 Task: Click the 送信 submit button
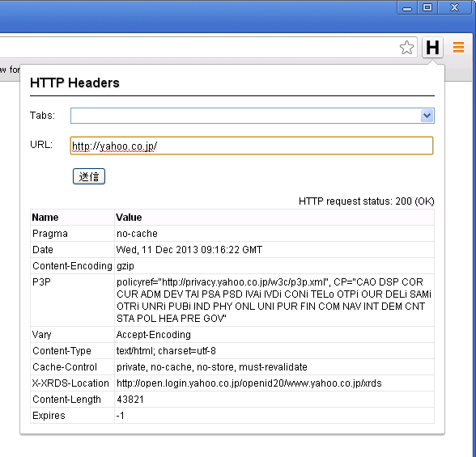pyautogui.click(x=89, y=176)
